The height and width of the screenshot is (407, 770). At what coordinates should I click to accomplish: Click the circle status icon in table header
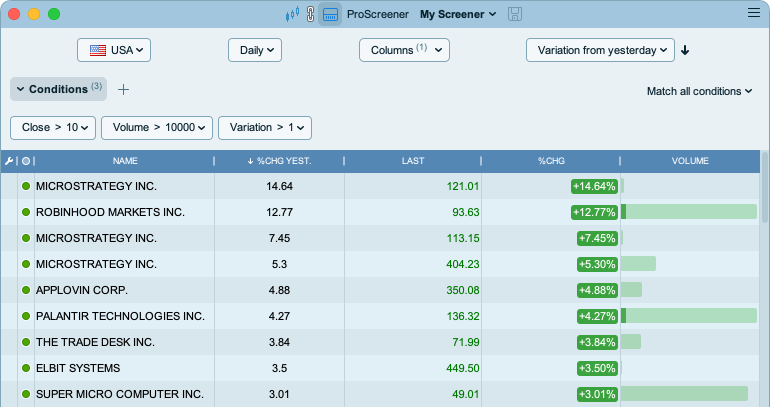(x=26, y=161)
